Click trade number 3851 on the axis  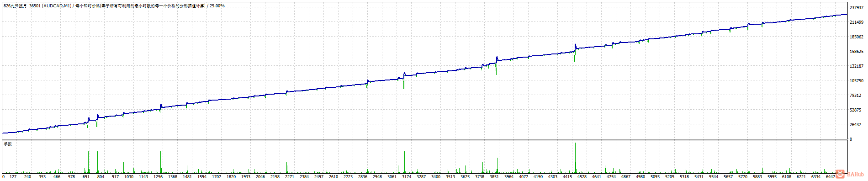pos(494,176)
